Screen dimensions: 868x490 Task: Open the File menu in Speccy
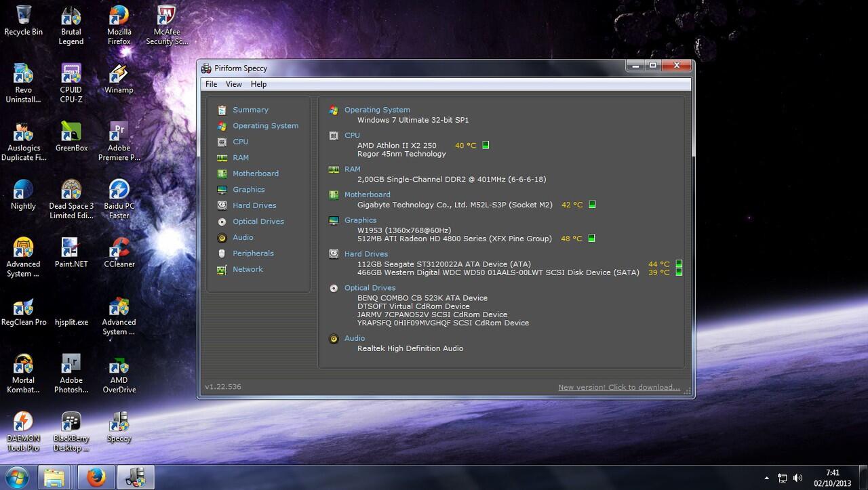(x=212, y=84)
